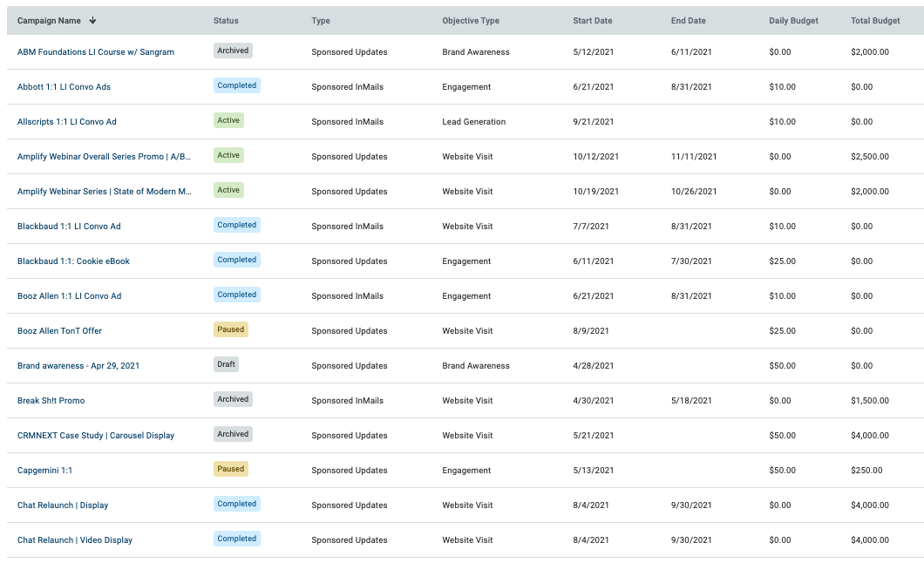Screen dimensions: 924x563
Task: Open Blackbaud 1:1: Cookie eBook campaign
Action: tap(73, 261)
